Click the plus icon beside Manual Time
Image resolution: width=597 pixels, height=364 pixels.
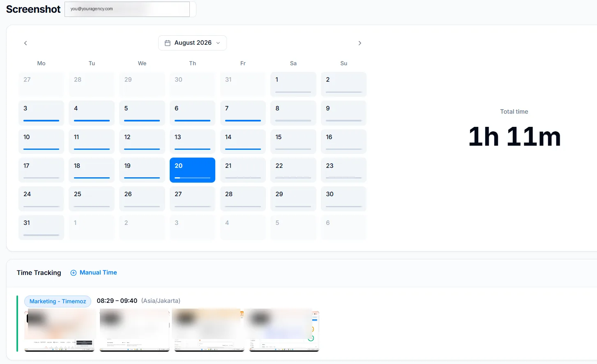coord(74,273)
